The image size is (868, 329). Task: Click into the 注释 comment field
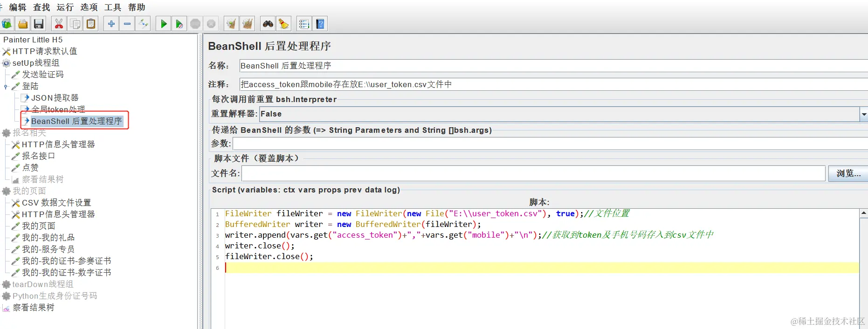tap(553, 84)
